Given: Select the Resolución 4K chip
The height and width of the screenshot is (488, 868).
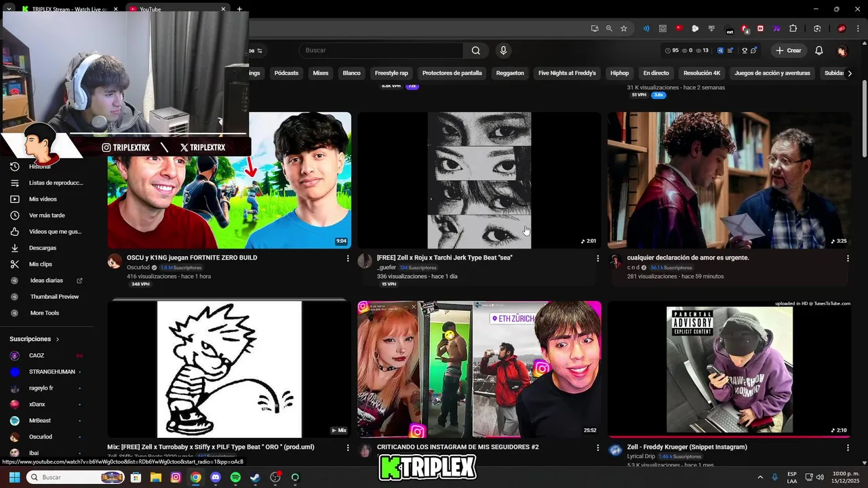Looking at the screenshot, I should tap(702, 73).
